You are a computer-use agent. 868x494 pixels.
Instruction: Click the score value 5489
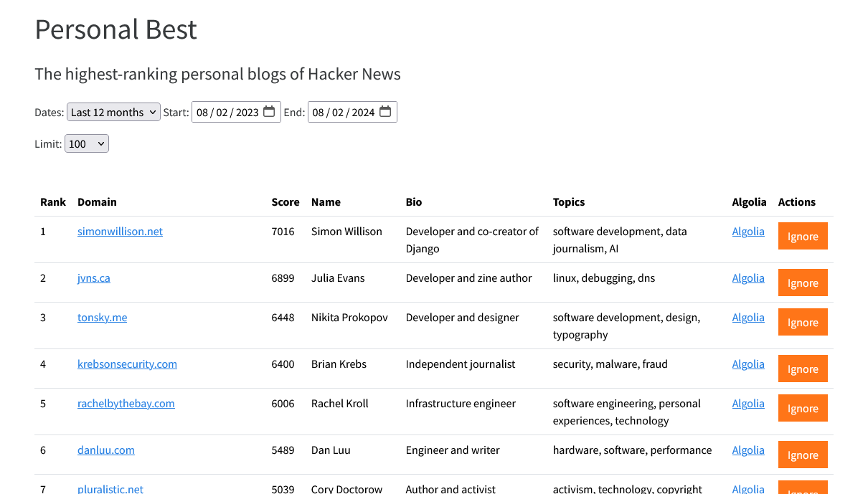(x=283, y=450)
